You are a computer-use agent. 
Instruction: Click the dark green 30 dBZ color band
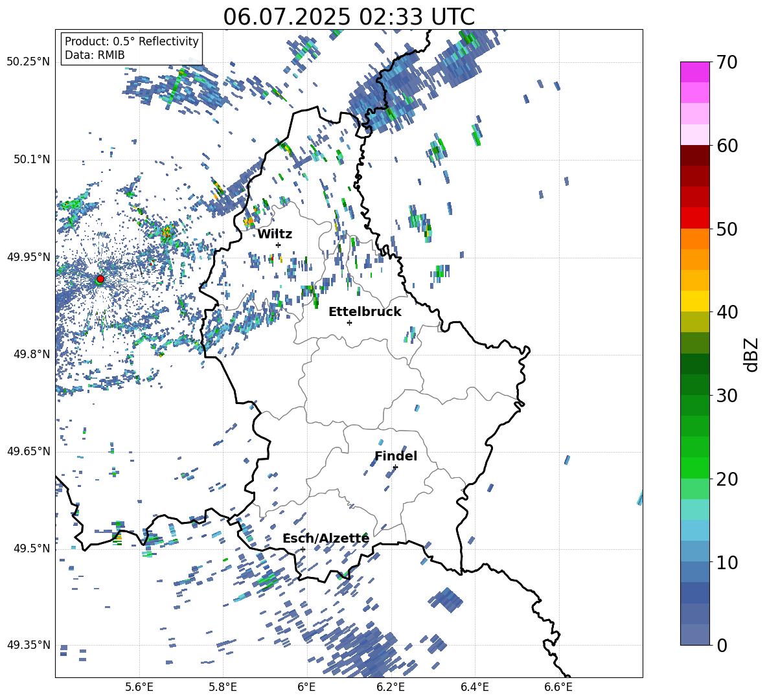pos(695,385)
